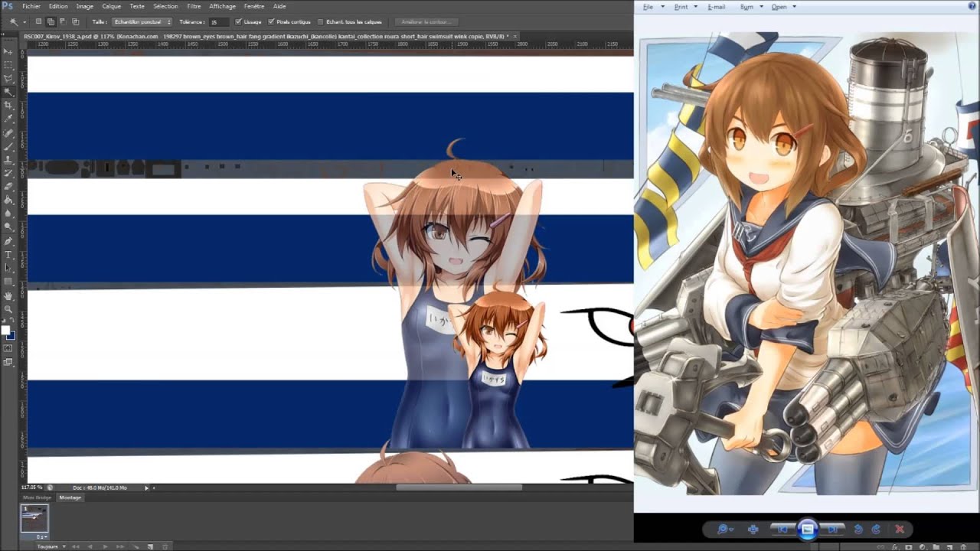Viewport: 980px width, 551px height.
Task: Toggle Echant. tous les calques checkbox
Action: (320, 21)
